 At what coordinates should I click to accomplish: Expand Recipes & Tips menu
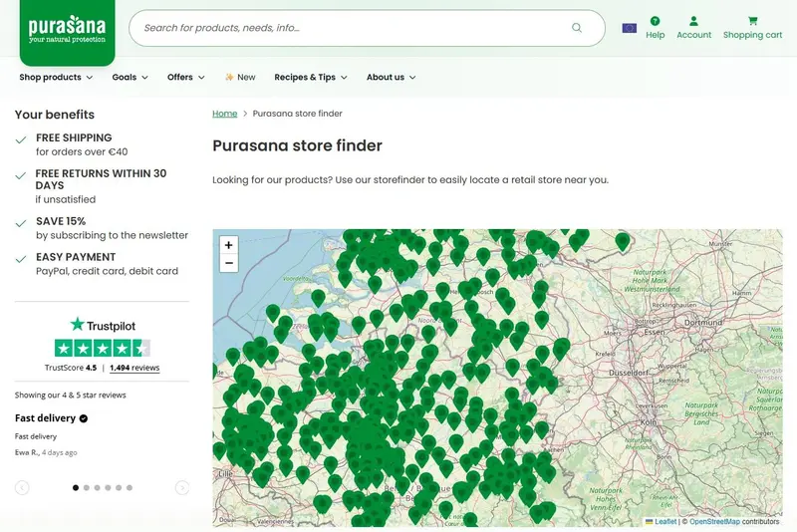point(311,78)
